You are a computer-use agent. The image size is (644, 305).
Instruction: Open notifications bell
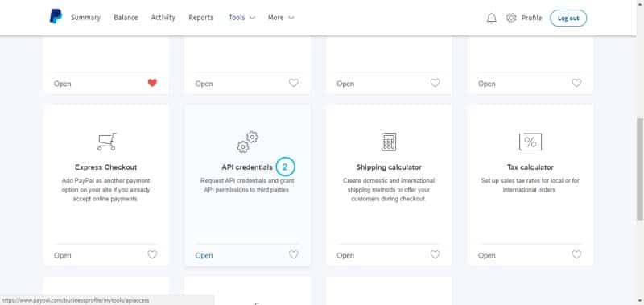click(491, 18)
